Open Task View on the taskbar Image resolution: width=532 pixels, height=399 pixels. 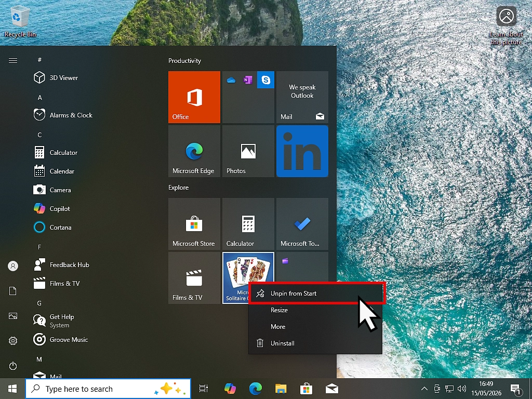click(x=204, y=389)
